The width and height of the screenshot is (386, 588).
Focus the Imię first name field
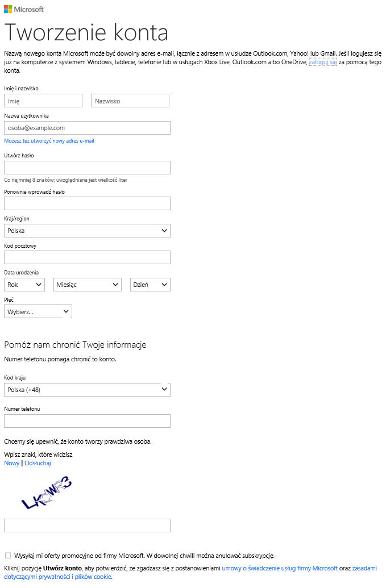click(x=43, y=101)
